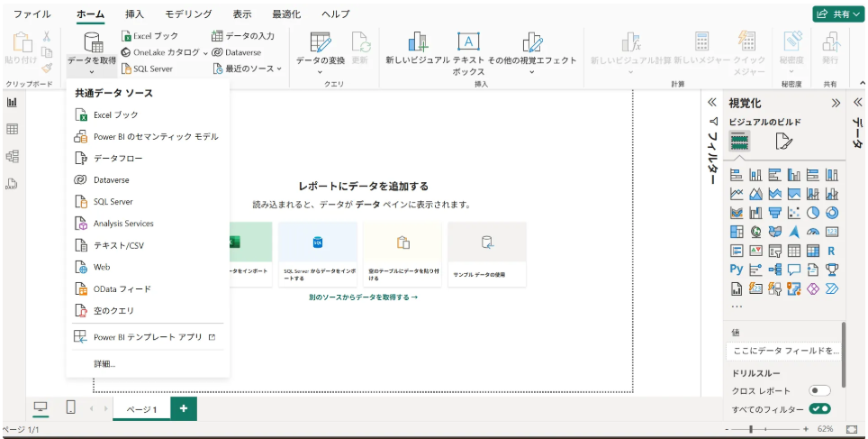Open the ファイル tab

(32, 14)
